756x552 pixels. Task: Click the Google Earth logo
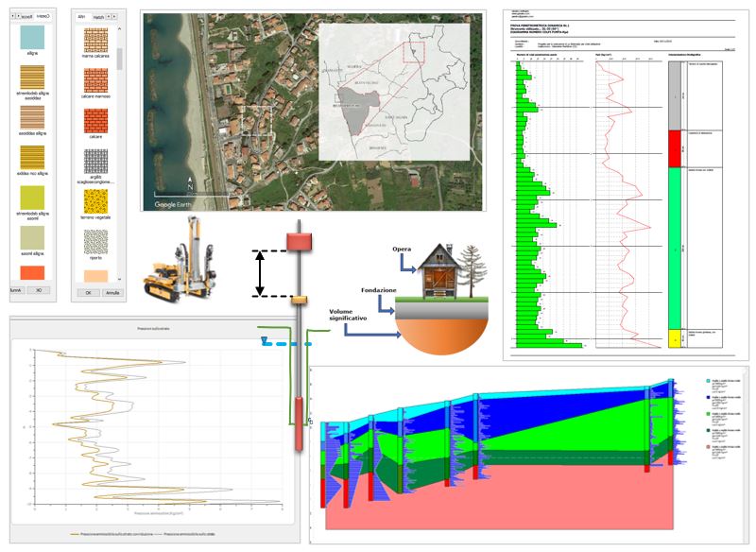coord(171,204)
